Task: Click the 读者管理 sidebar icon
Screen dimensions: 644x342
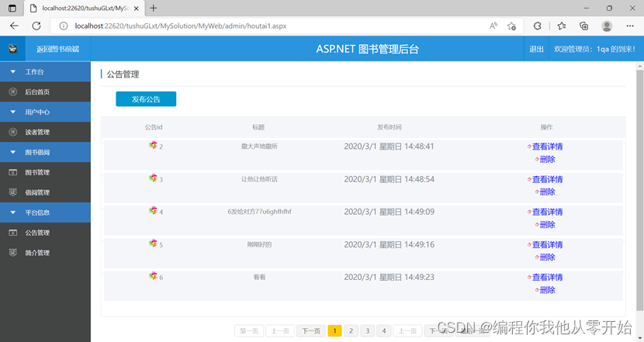Action: point(12,132)
